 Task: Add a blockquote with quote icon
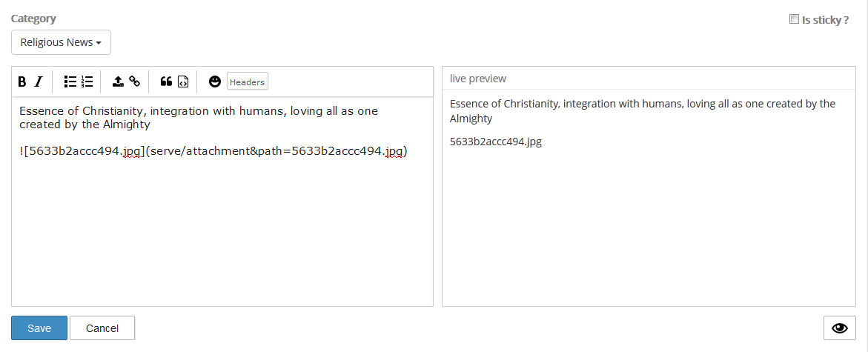point(166,82)
